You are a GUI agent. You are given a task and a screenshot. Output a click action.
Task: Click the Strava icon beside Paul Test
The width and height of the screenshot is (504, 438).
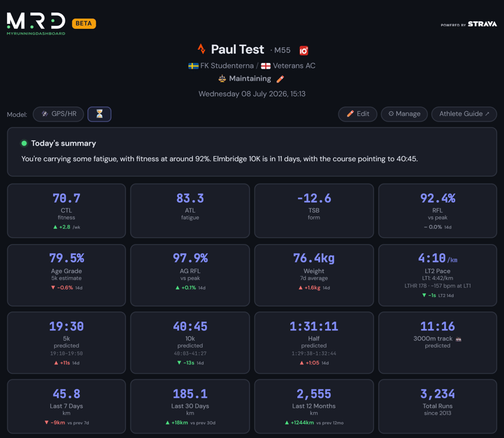(x=202, y=49)
